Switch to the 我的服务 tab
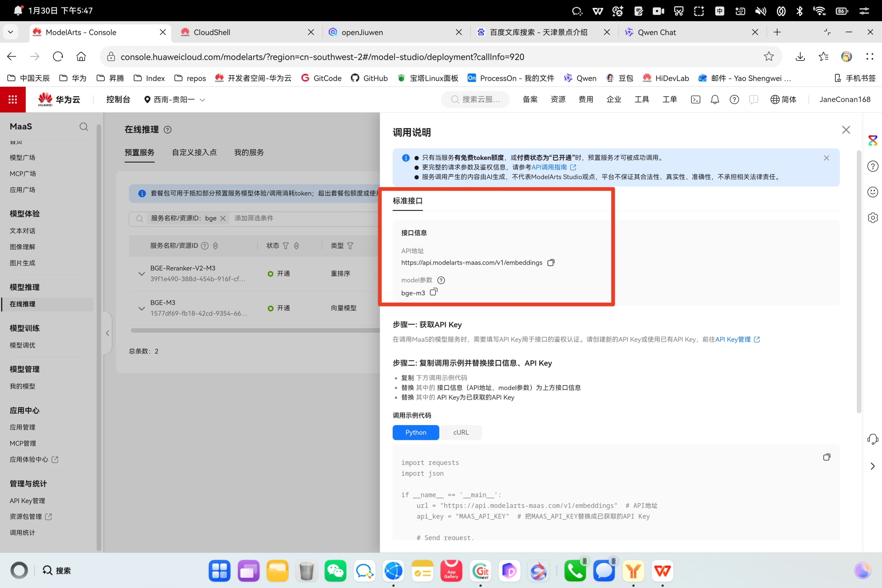 pyautogui.click(x=249, y=152)
